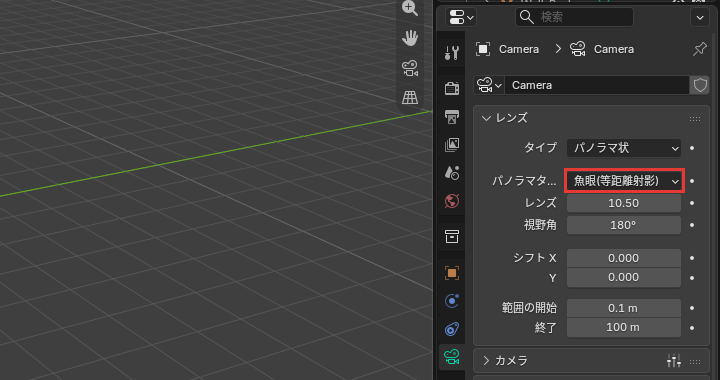Open the properties editor type dropdown
This screenshot has width=720, height=380.
tap(461, 17)
